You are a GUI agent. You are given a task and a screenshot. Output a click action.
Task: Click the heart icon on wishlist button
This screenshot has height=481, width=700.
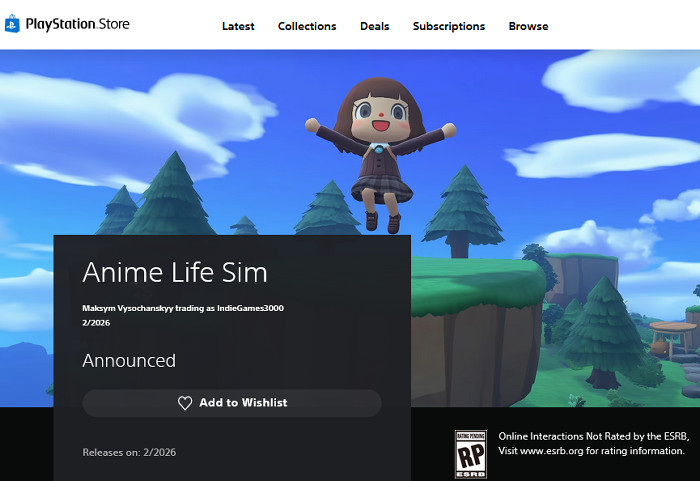[x=185, y=403]
